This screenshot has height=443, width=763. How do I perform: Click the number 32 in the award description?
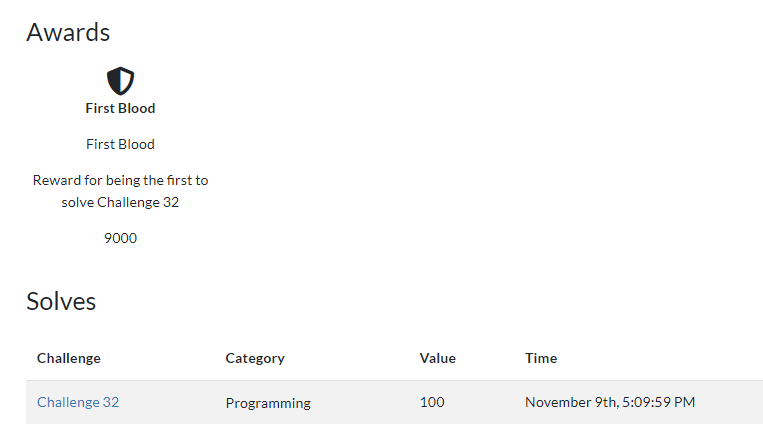click(170, 202)
